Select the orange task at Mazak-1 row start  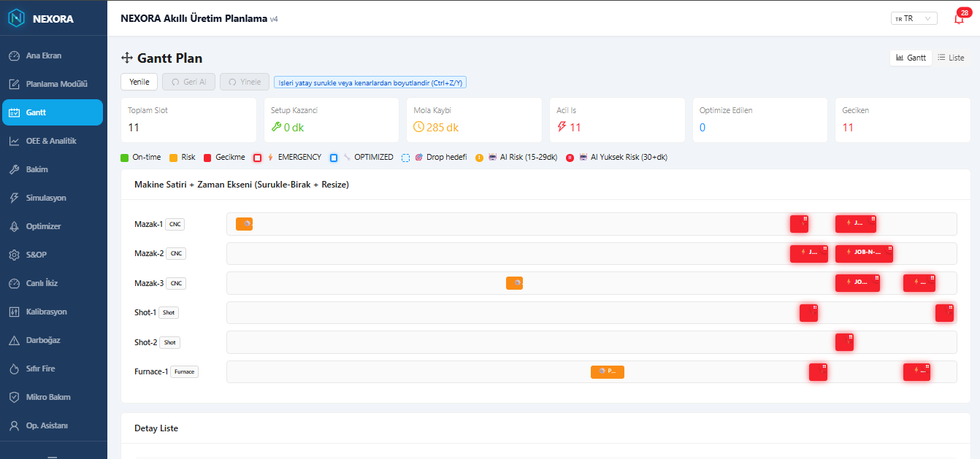(244, 224)
